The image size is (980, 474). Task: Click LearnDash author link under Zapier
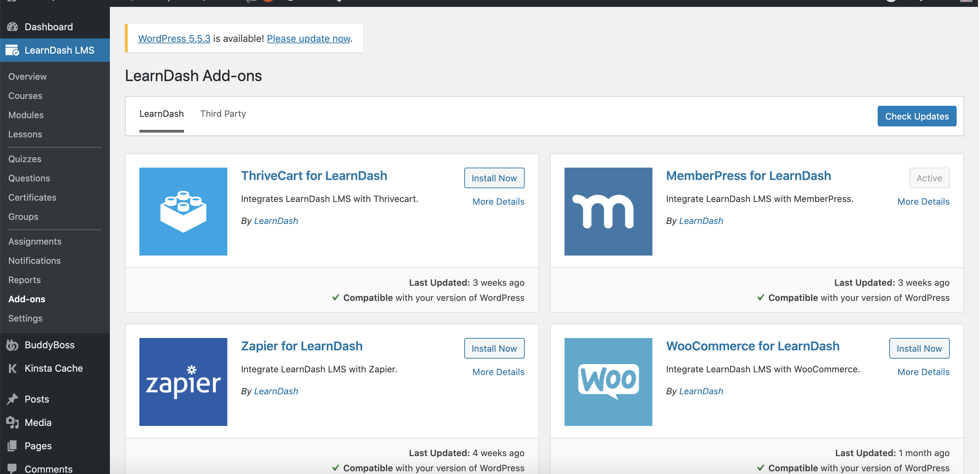coord(276,392)
